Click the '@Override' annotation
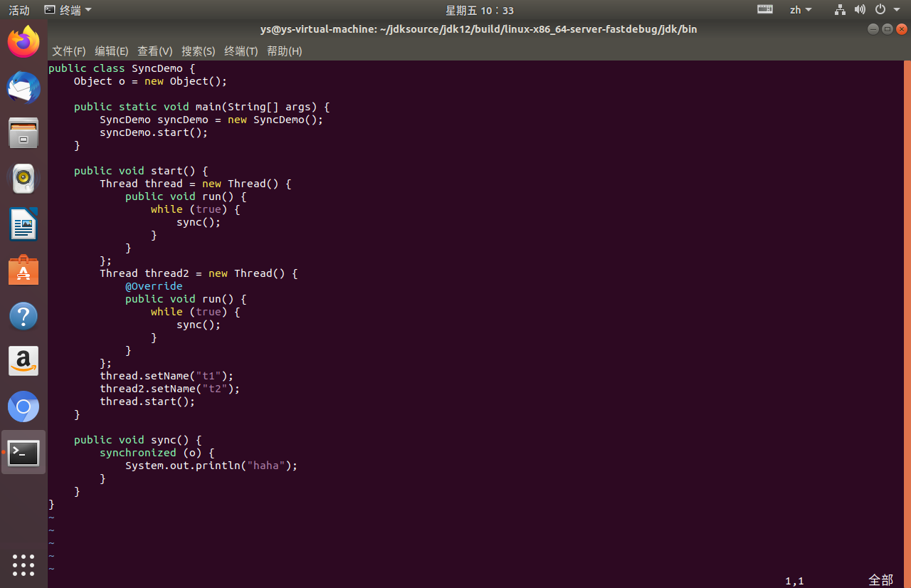 [154, 286]
